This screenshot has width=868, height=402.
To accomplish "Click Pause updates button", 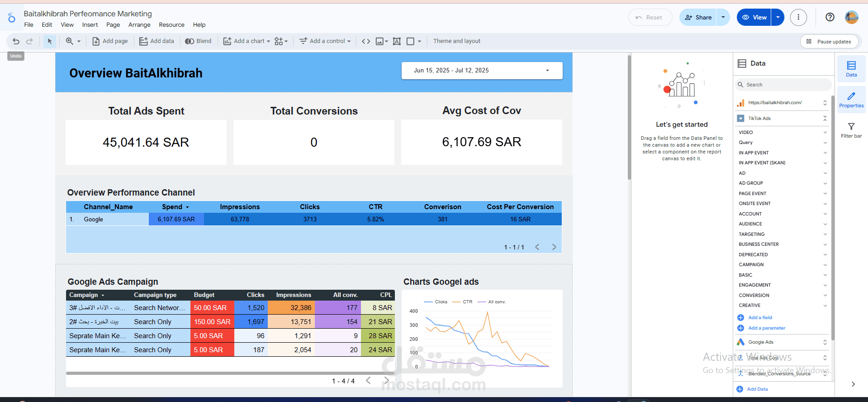I will [829, 41].
